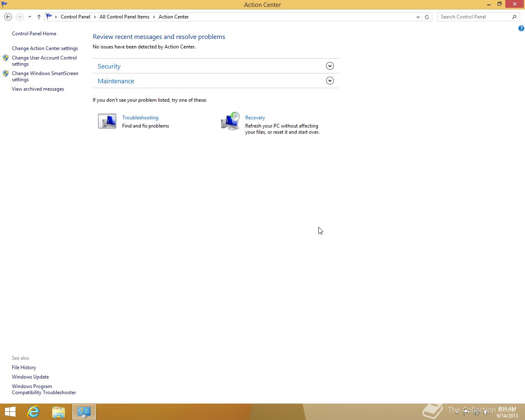Image resolution: width=525 pixels, height=420 pixels.
Task: Open dropdown arrow after Control Panel breadcrumb
Action: point(95,17)
